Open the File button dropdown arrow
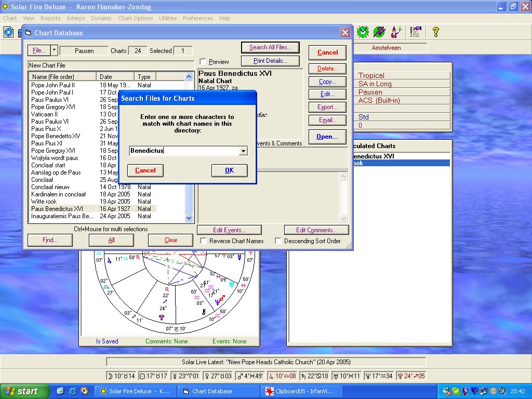Image resolution: width=532 pixels, height=399 pixels. (54, 50)
